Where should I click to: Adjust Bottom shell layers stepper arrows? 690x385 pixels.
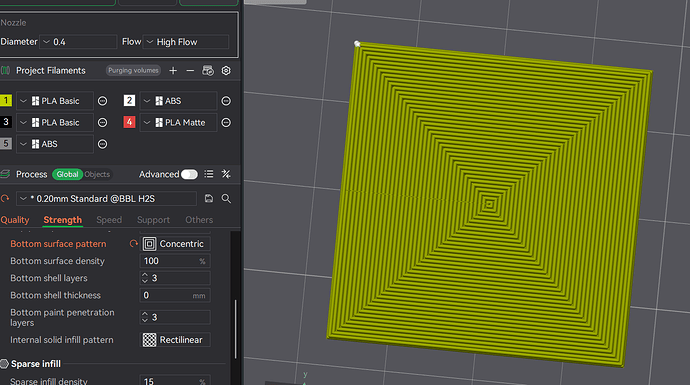point(145,278)
